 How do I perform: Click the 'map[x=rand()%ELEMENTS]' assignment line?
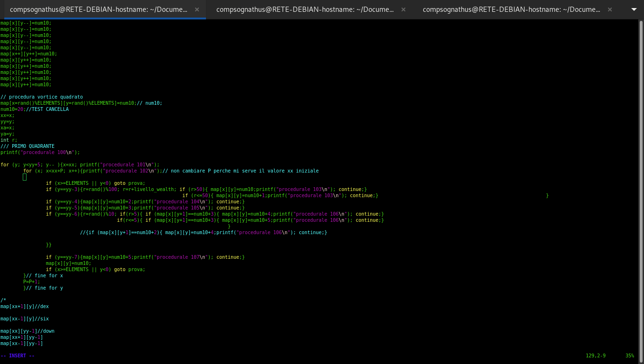click(x=81, y=103)
